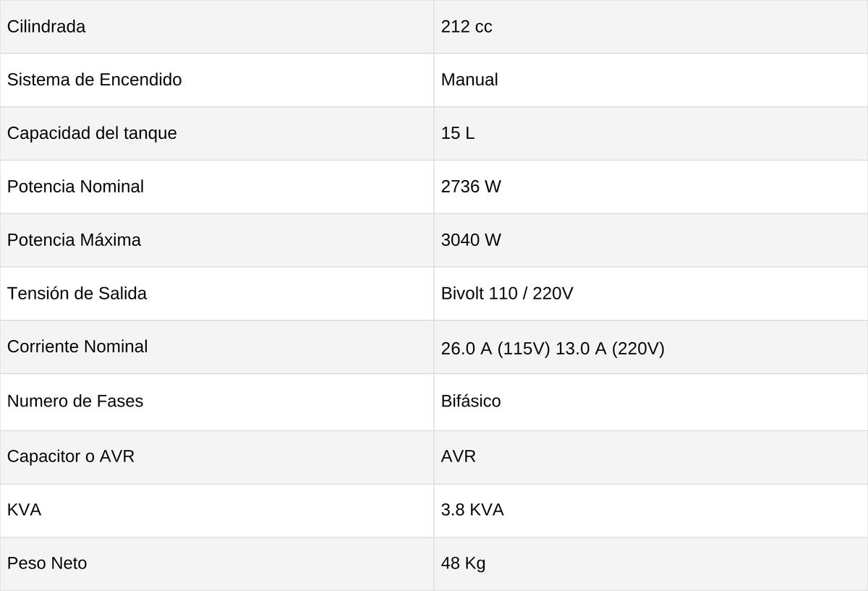
Task: Click the Sistema de Encendido label
Action: point(94,80)
